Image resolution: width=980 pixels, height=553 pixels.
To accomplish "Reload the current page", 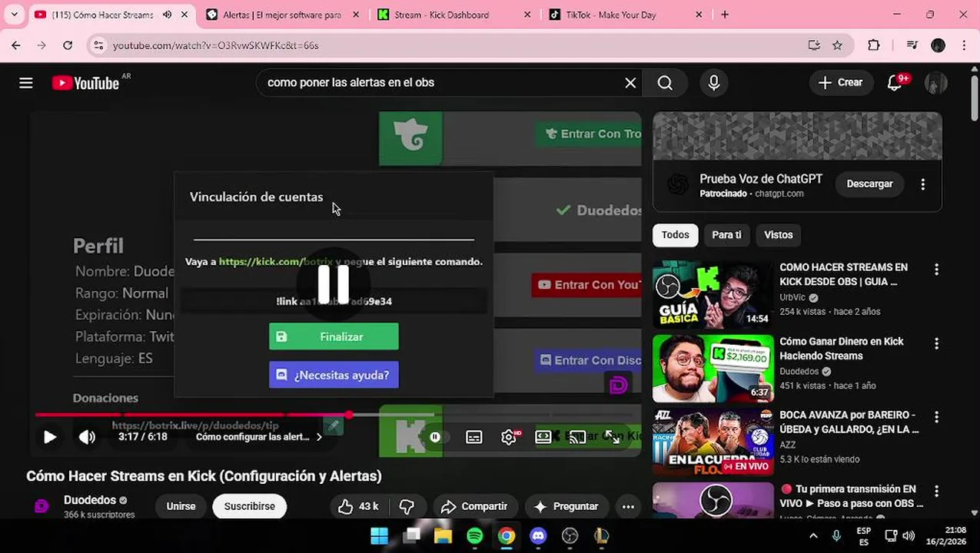I will tap(68, 45).
